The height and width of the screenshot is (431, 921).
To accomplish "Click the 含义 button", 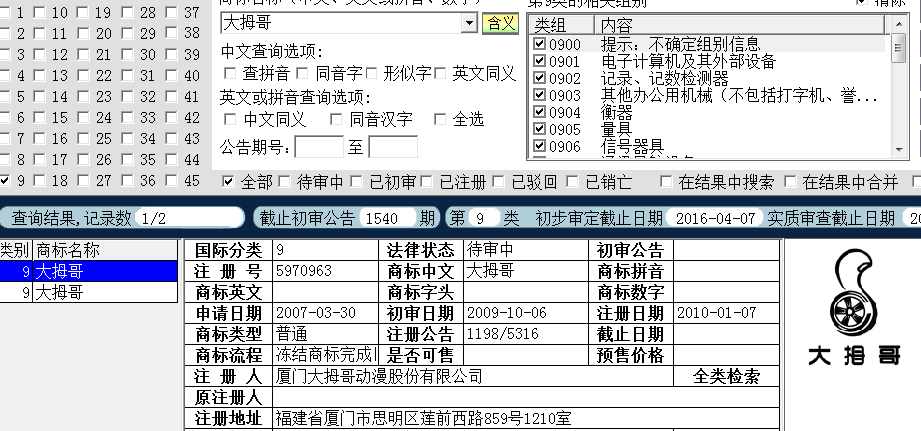I will 500,23.
